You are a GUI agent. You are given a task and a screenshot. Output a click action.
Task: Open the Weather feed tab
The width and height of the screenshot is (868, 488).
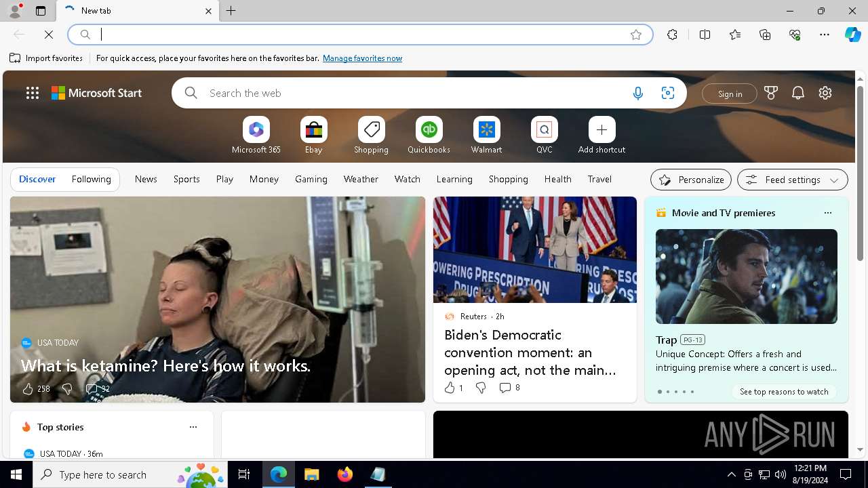click(361, 180)
